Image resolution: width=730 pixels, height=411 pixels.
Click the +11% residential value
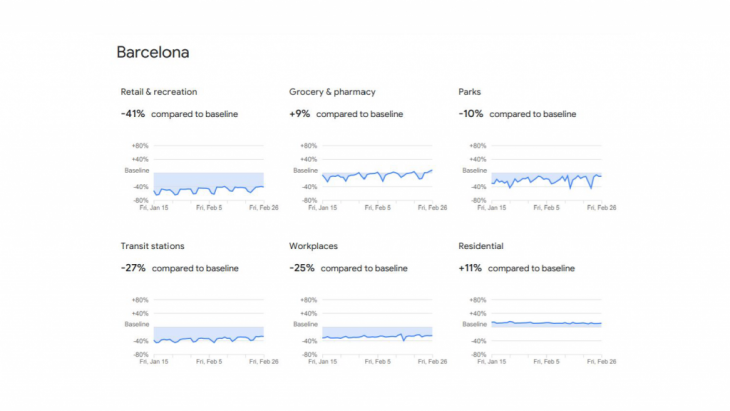471,268
